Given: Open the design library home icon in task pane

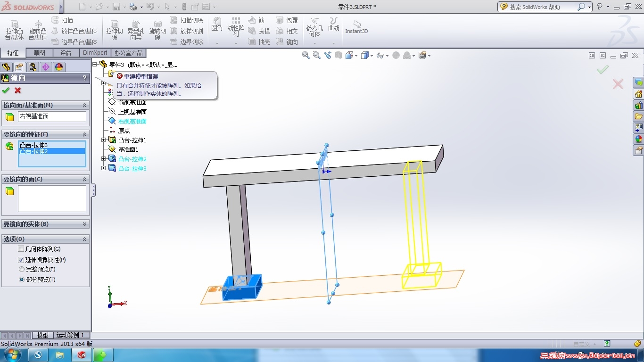Looking at the screenshot, I should pyautogui.click(x=639, y=94).
